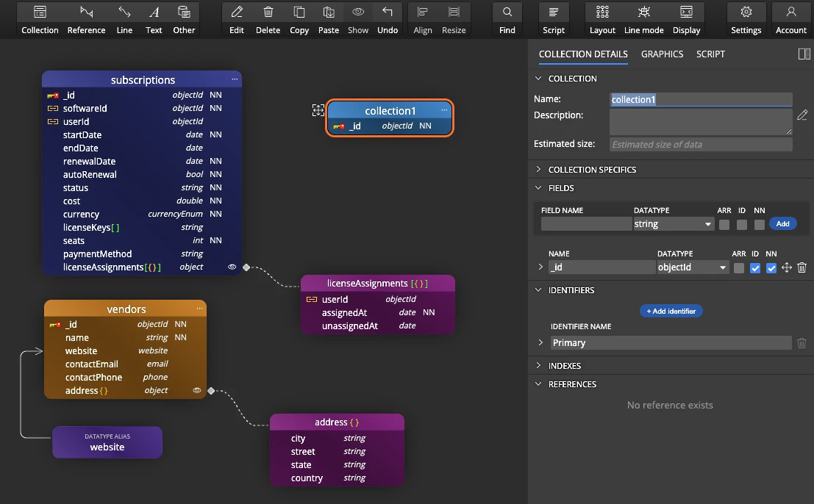The image size is (814, 504).
Task: Switch to the Graphics tab
Action: point(662,54)
